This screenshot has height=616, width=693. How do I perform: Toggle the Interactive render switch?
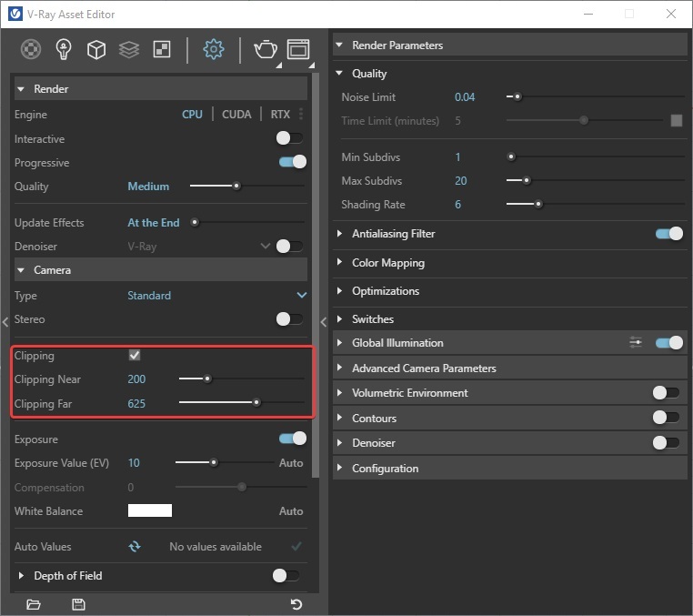290,138
